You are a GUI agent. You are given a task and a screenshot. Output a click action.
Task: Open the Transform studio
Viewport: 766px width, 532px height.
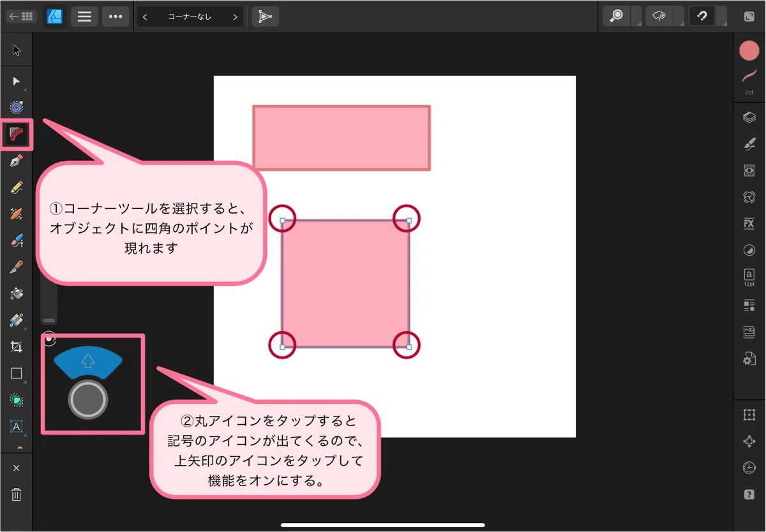tap(749, 415)
